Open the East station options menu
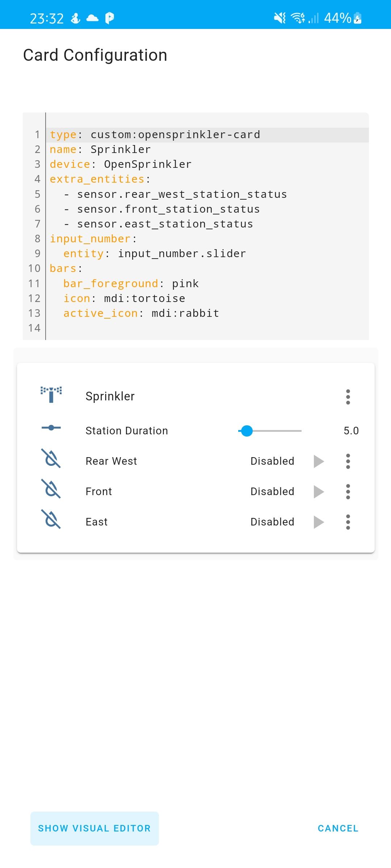This screenshot has width=391, height=868. [x=348, y=522]
